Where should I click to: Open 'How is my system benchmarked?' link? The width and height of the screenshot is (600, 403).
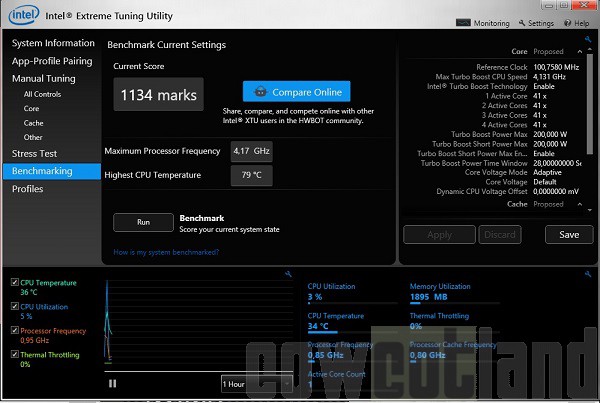(x=166, y=252)
